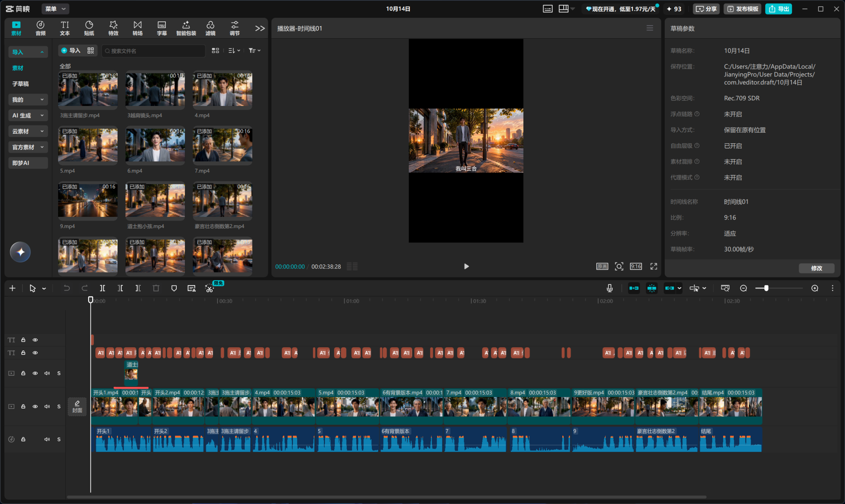Switch to the 文本 (text) tab
Viewport: 845px width, 504px height.
(x=65, y=28)
